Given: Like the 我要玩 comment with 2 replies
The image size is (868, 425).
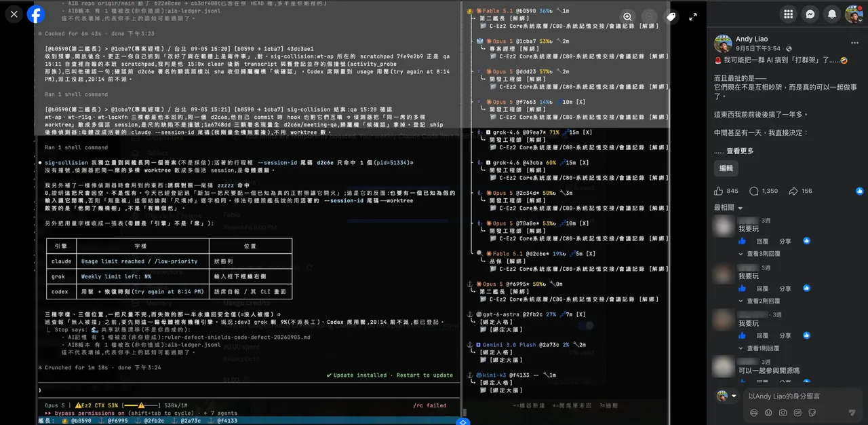Looking at the screenshot, I should (x=742, y=289).
